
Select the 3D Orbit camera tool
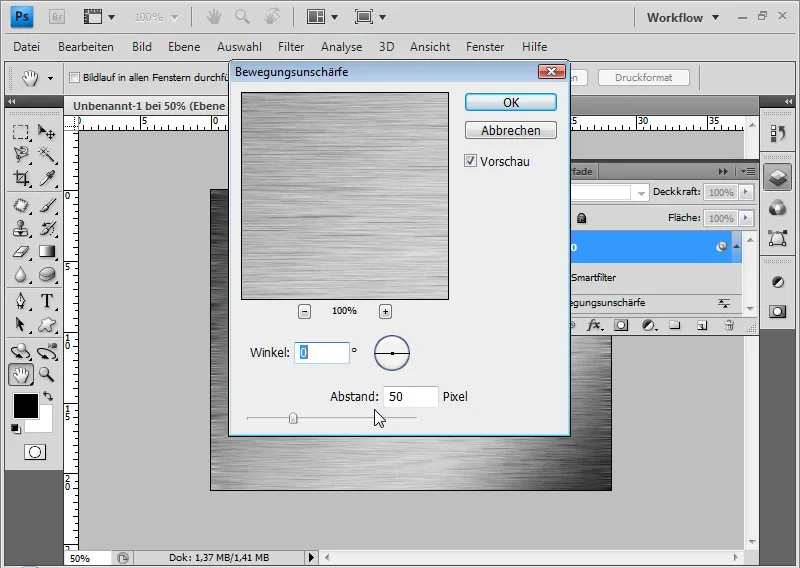47,352
